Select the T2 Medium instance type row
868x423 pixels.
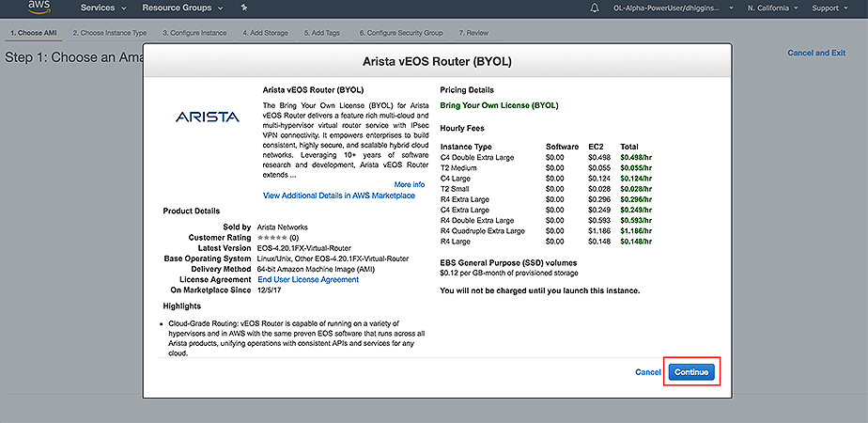[x=547, y=167]
